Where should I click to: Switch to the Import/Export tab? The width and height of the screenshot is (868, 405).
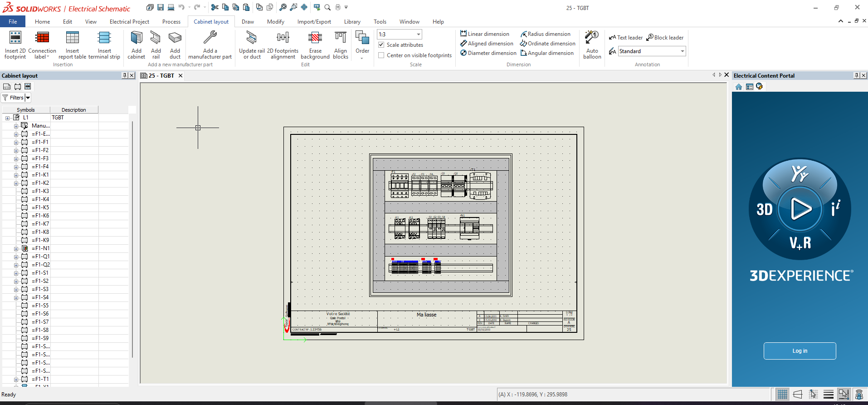pyautogui.click(x=314, y=22)
